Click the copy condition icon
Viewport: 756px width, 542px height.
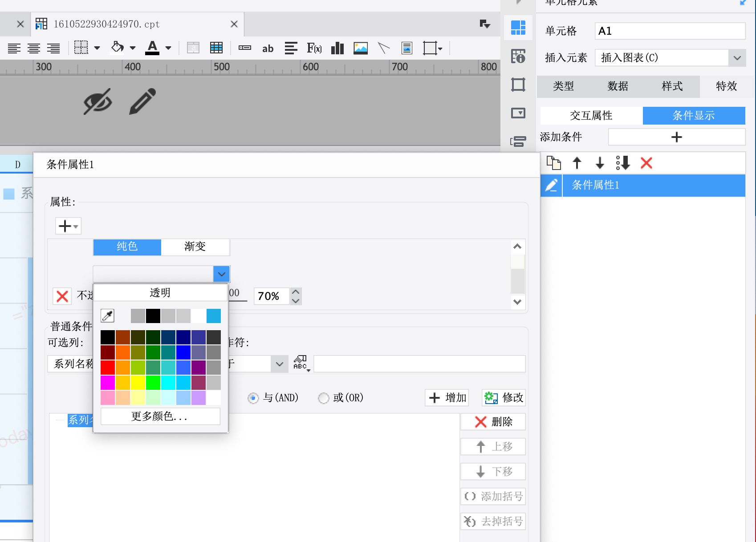pos(553,163)
